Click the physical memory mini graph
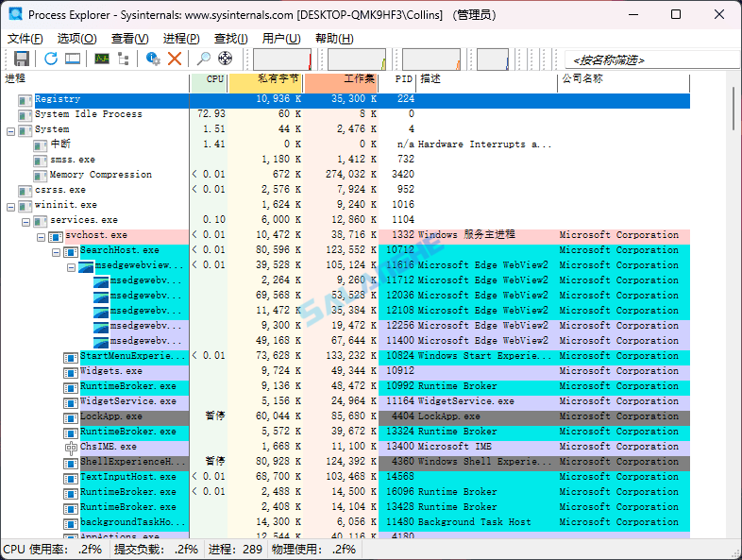742x560 pixels. 431,59
